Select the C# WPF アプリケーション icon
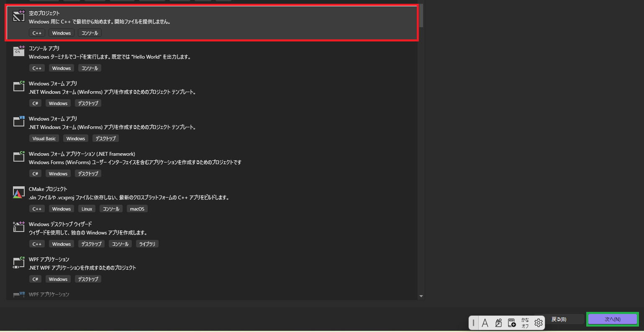The width and height of the screenshot is (644, 332). tap(19, 263)
